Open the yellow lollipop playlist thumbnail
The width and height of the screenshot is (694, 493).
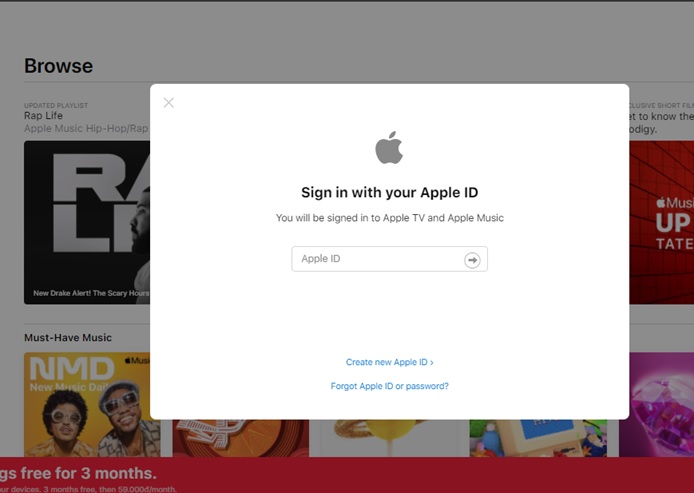389,438
